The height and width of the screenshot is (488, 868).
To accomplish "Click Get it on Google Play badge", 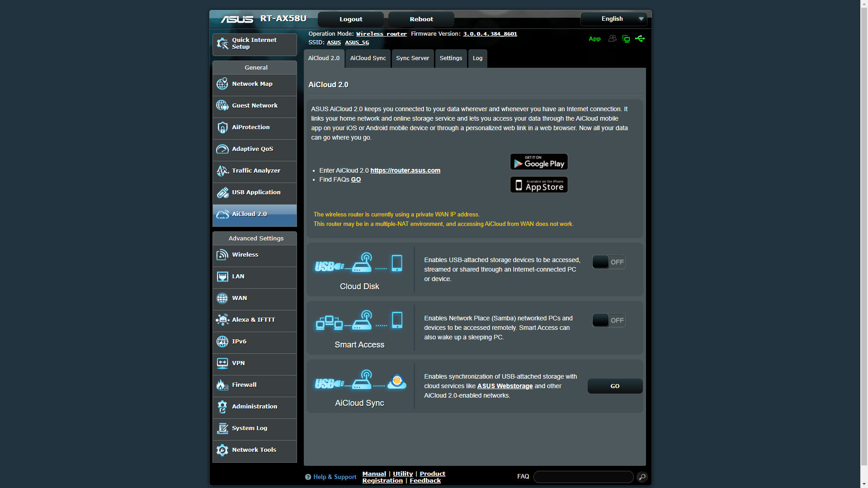I will point(539,162).
